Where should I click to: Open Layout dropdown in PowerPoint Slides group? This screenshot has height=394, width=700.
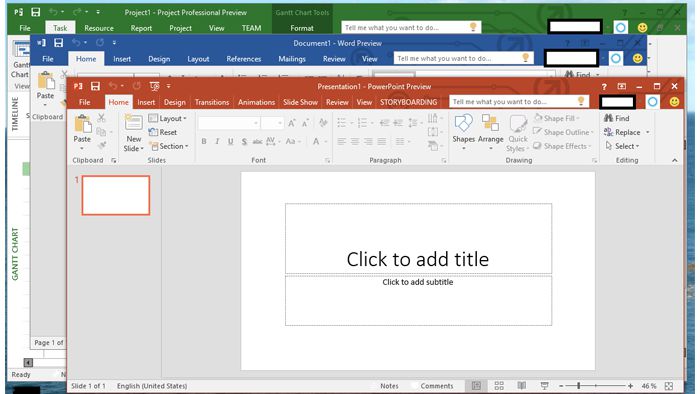[167, 118]
